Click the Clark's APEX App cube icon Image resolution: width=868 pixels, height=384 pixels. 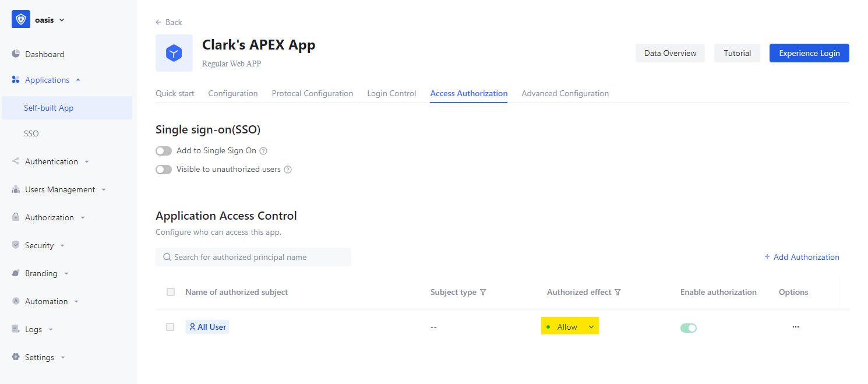174,53
